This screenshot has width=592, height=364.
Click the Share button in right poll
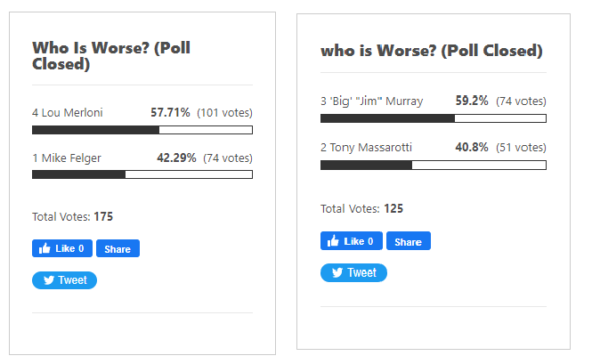point(408,241)
